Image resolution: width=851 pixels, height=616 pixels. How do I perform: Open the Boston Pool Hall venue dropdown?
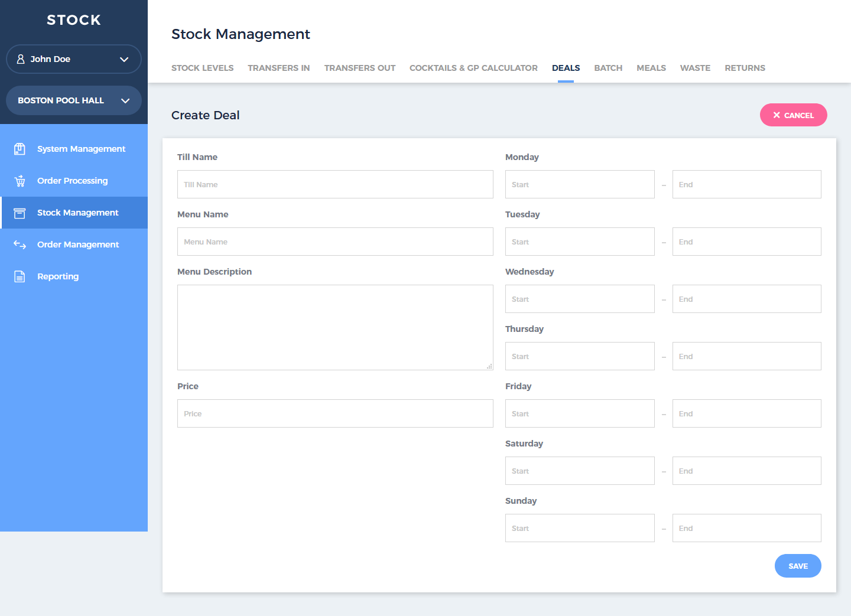point(125,100)
